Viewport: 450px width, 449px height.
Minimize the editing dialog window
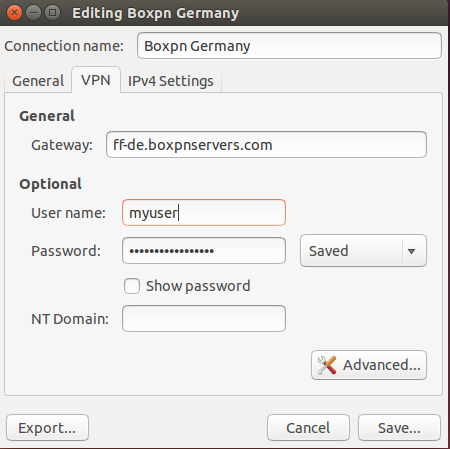33,13
